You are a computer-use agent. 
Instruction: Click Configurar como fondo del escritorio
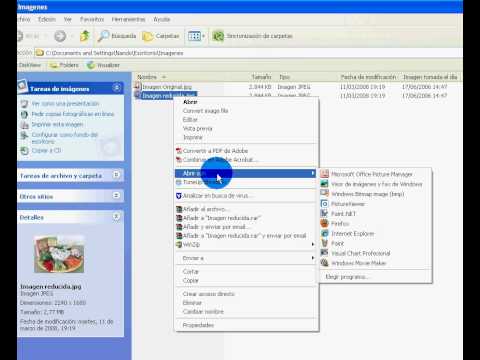(65, 138)
